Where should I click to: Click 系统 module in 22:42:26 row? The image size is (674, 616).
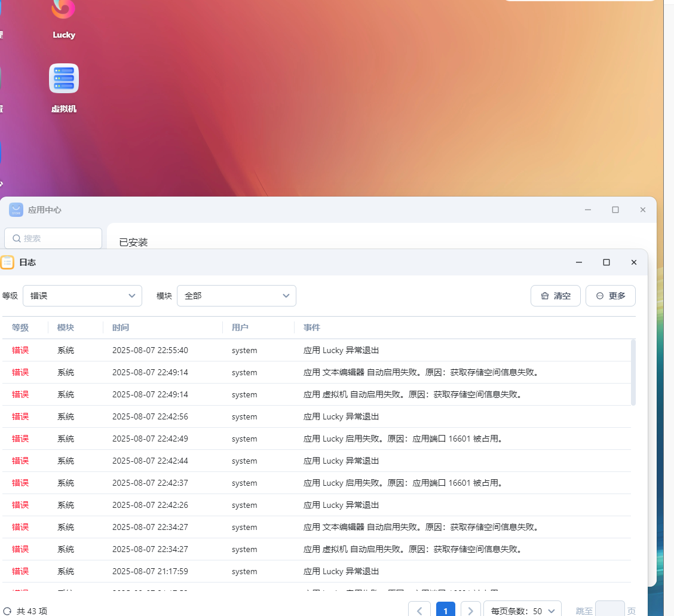pyautogui.click(x=66, y=505)
